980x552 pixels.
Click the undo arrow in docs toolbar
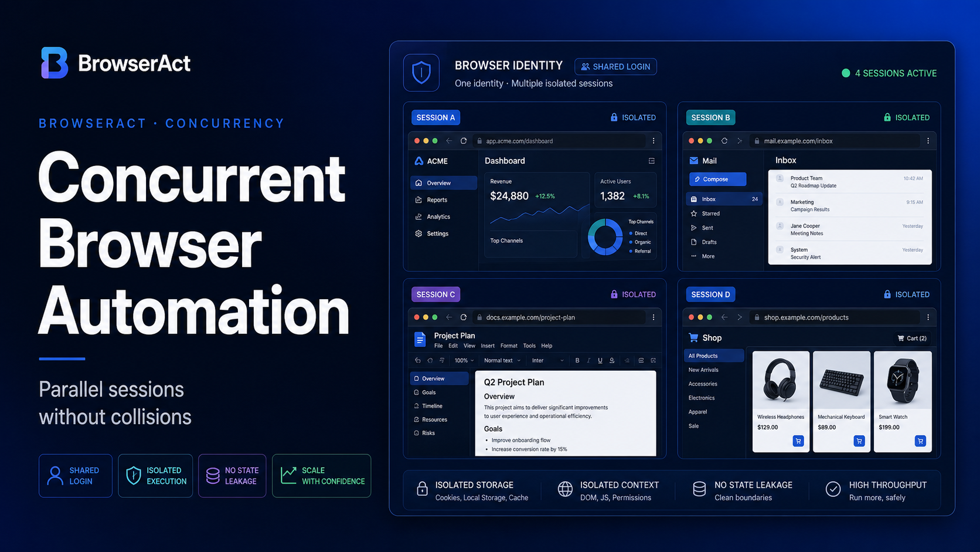point(417,361)
